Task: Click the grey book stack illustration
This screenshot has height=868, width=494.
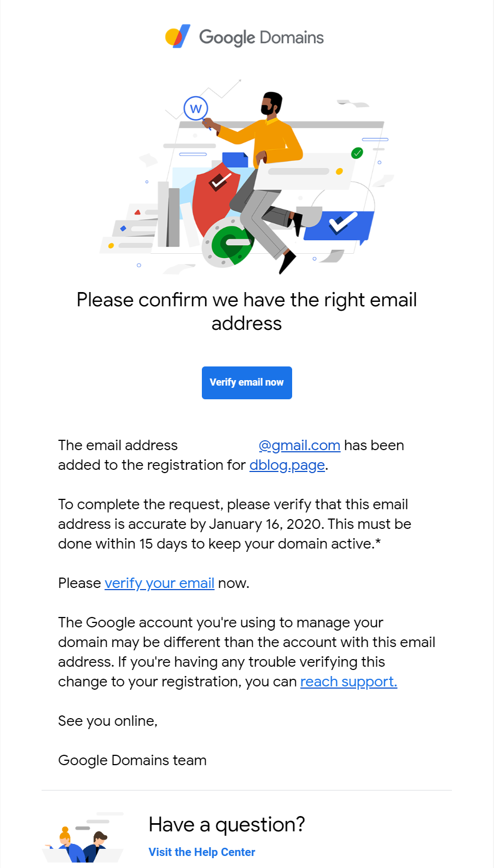Action: pyautogui.click(x=169, y=214)
